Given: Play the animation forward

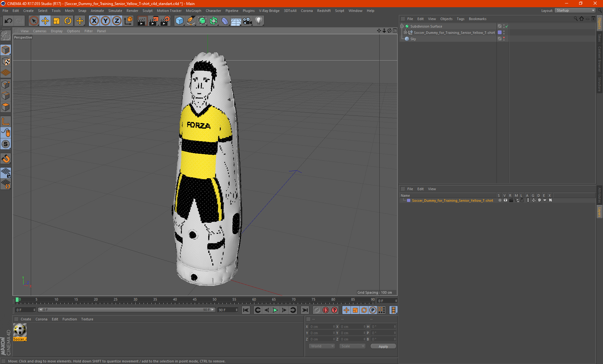Looking at the screenshot, I should coord(275,310).
